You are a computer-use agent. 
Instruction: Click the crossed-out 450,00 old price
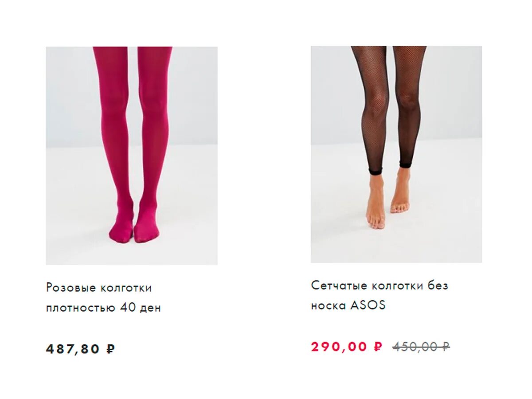421,347
